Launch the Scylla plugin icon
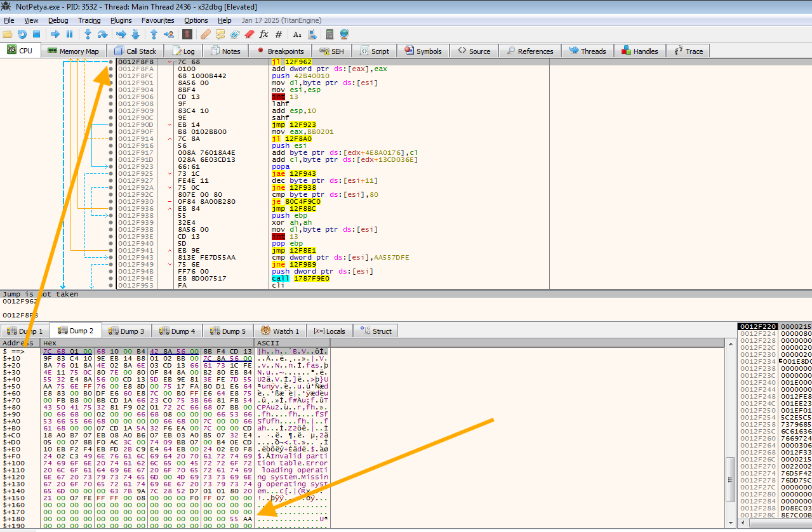 point(187,34)
